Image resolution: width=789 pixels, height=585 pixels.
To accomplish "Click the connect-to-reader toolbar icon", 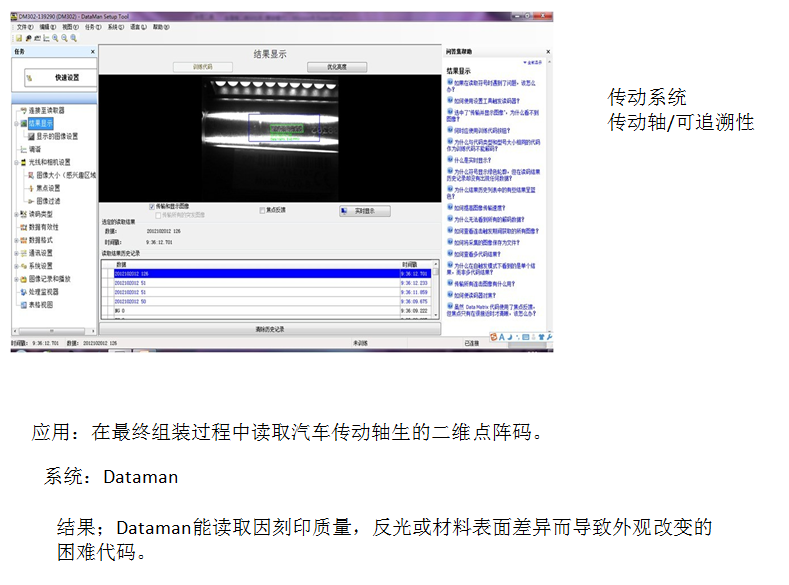I will [29, 38].
